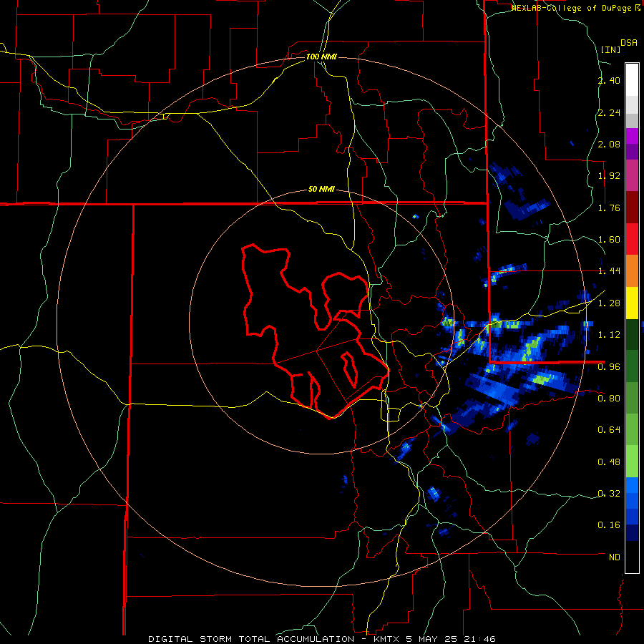Pick the bright magenta legend swatch
Screen dimensions: 644x644
(x=632, y=136)
